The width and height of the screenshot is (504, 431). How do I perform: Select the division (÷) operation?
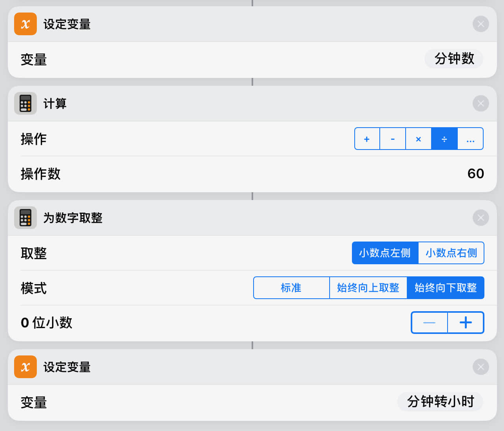[x=444, y=139]
